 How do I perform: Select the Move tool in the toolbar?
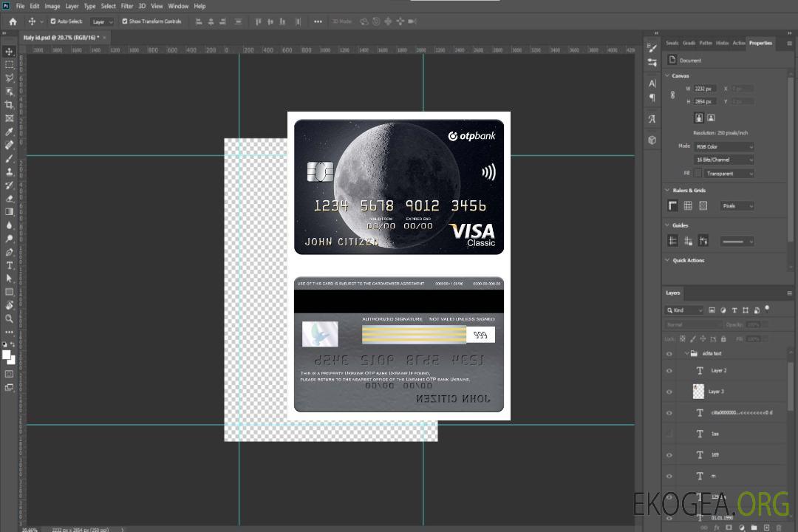coord(9,52)
